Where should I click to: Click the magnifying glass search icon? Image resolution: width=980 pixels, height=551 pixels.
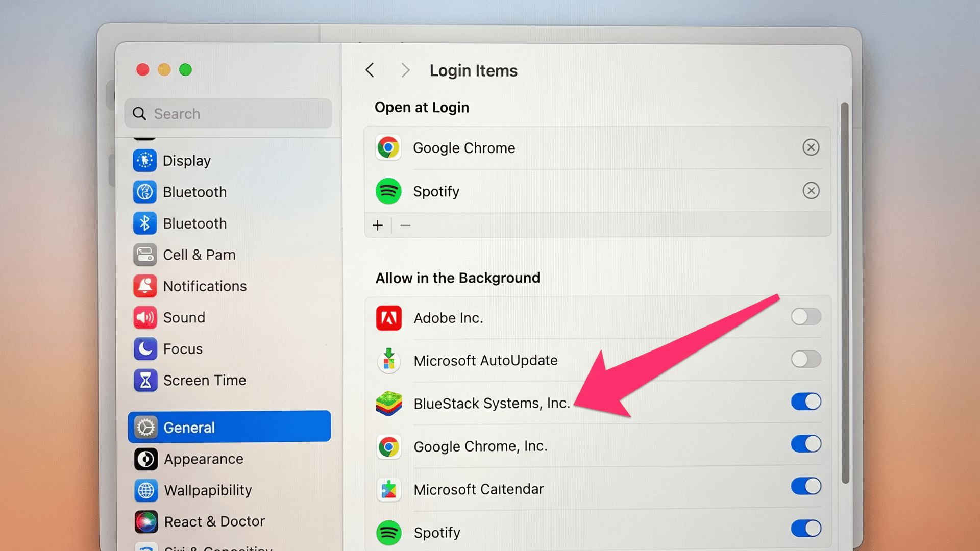click(139, 113)
